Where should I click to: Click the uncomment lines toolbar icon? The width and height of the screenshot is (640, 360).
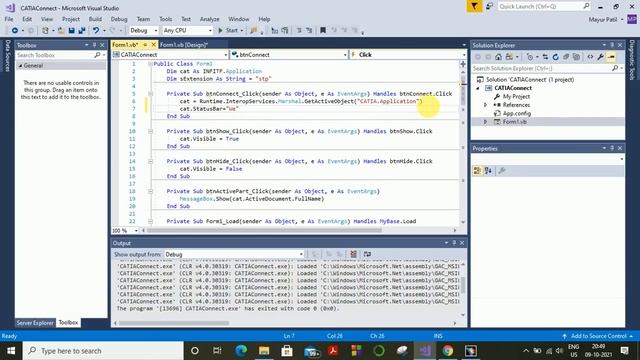(x=309, y=31)
